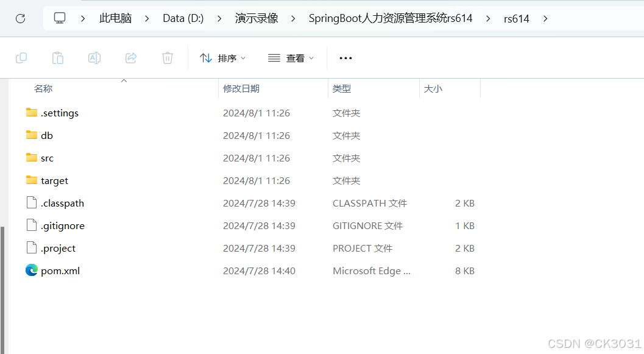Screen dimensions: 644x354
Task: Click the .settings folder icon
Action: pos(32,113)
